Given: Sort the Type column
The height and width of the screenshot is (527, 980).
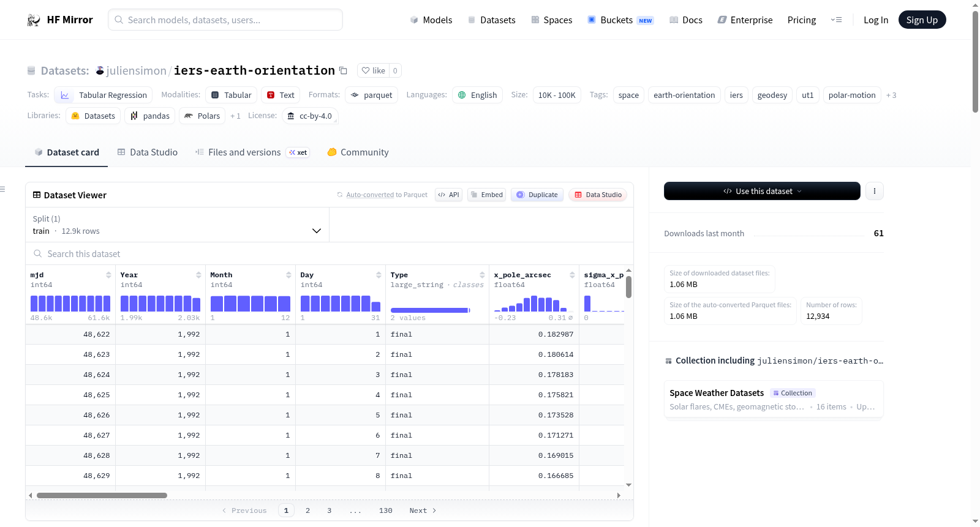Looking at the screenshot, I should (482, 275).
